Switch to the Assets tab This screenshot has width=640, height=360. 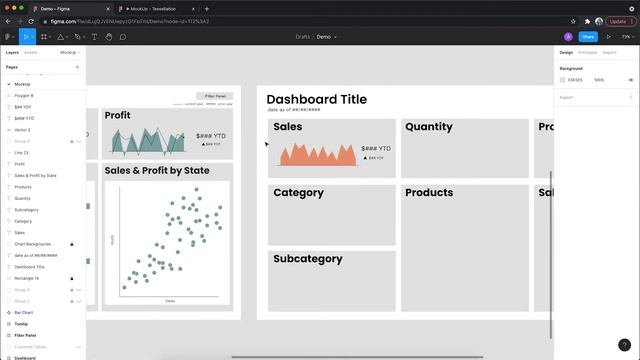(x=31, y=53)
